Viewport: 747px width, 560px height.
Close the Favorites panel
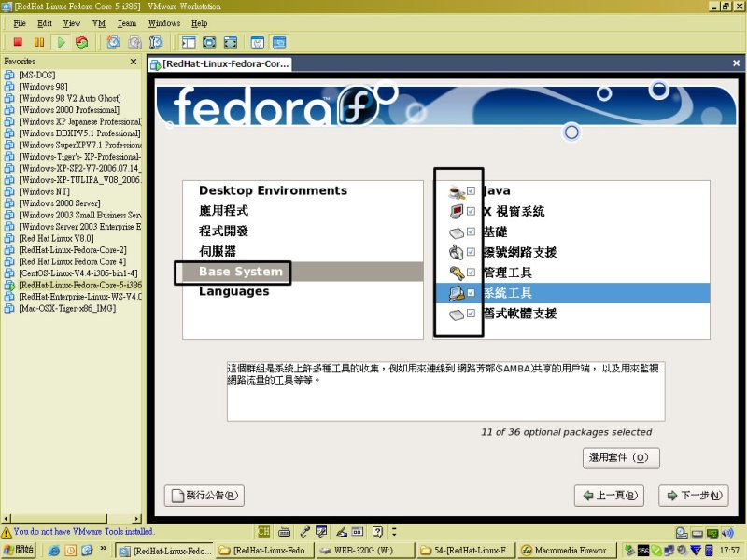click(134, 62)
